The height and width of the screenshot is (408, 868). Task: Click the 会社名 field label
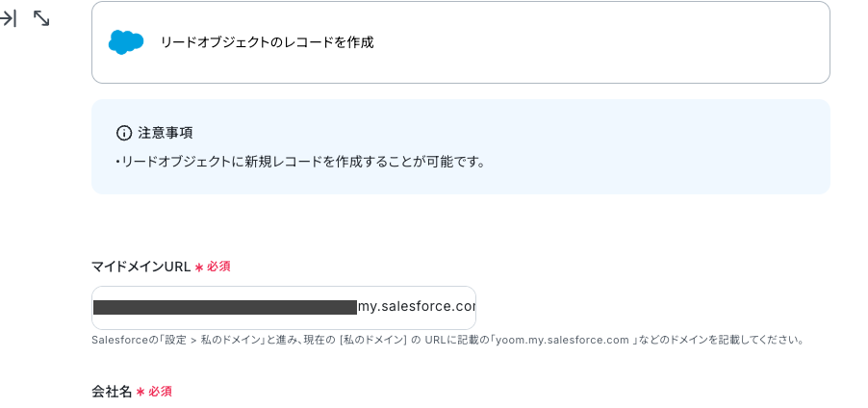[x=112, y=392]
